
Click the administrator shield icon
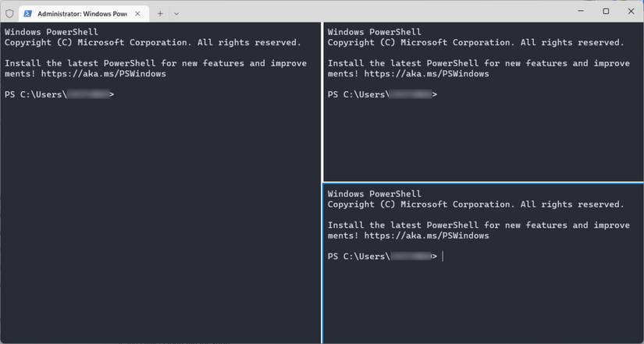coord(9,13)
